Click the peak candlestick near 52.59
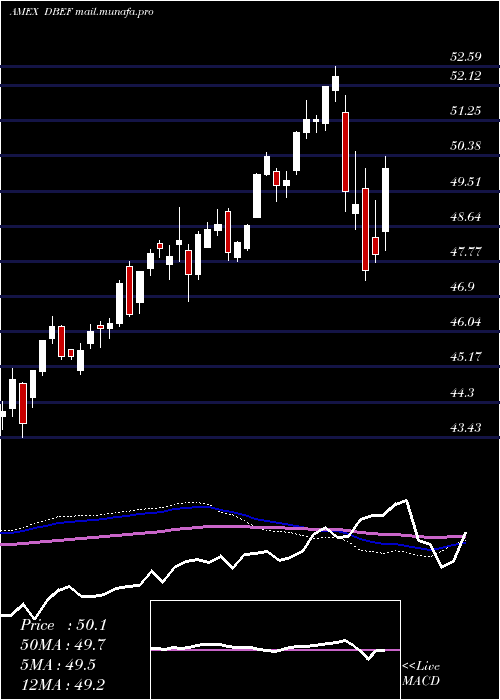This screenshot has width=500, height=700. [x=335, y=83]
